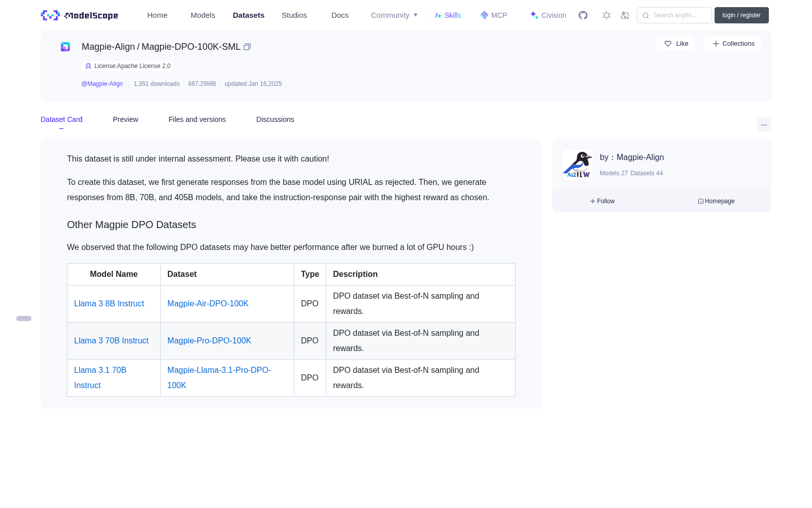Click the 'Other Magpie DPO Datasets' heading
Screen dimensions: 812x508
tap(131, 225)
